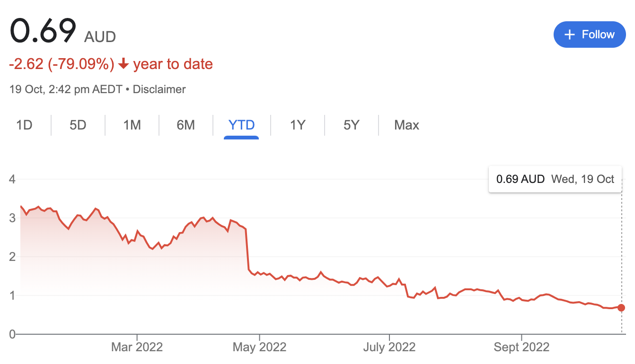Click the Sept 2022 axis label
This screenshot has height=364, width=635.
coord(521,347)
